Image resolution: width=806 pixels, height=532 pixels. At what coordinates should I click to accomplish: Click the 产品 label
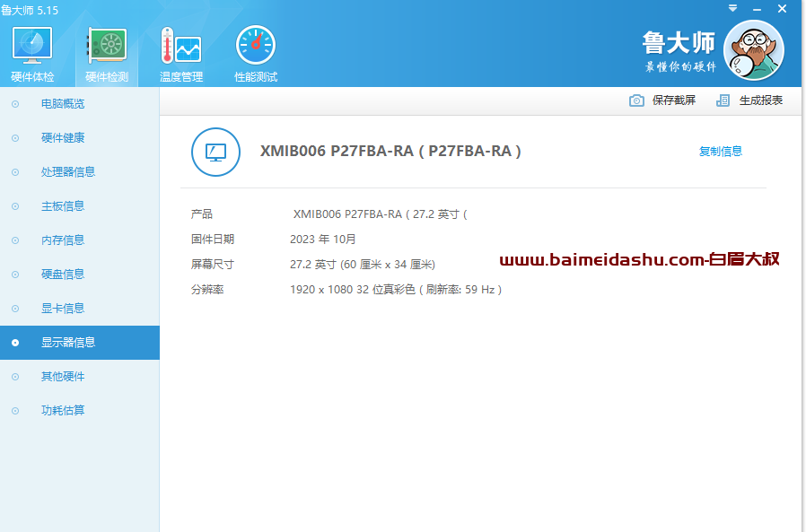[202, 214]
